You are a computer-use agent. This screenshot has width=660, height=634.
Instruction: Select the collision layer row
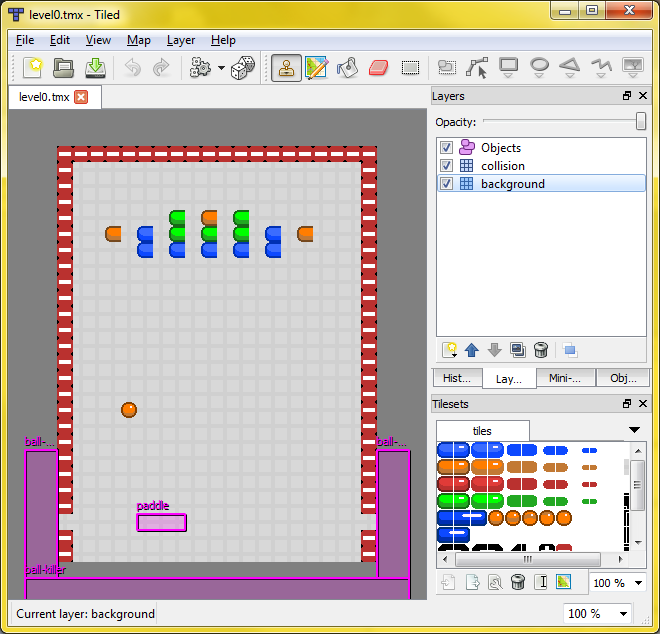pos(541,165)
